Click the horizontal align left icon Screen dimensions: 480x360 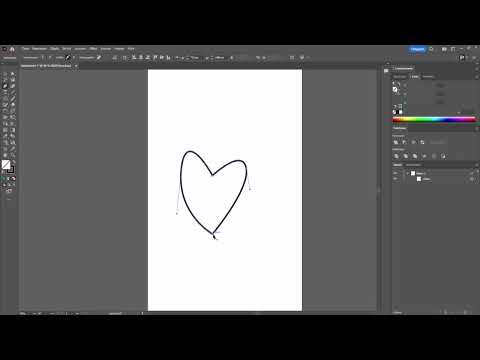[x=134, y=58]
